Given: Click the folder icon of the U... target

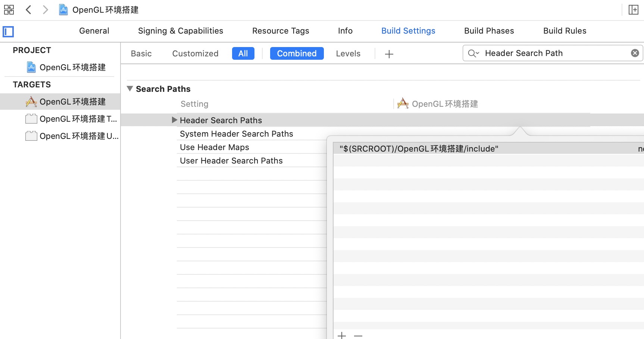Looking at the screenshot, I should pos(31,136).
